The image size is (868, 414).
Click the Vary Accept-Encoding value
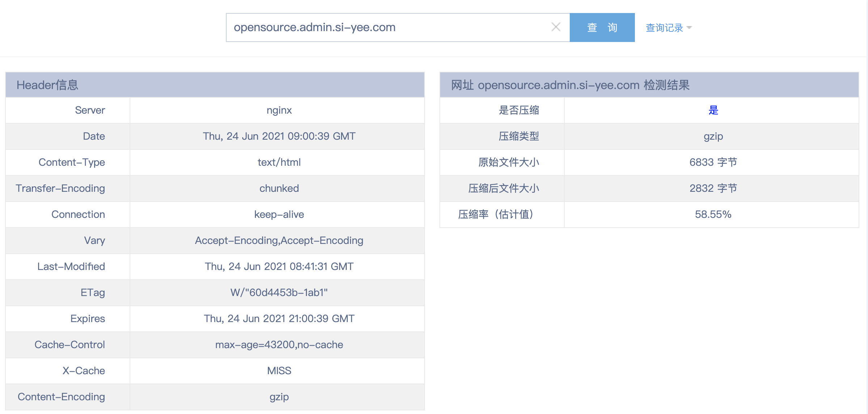279,241
